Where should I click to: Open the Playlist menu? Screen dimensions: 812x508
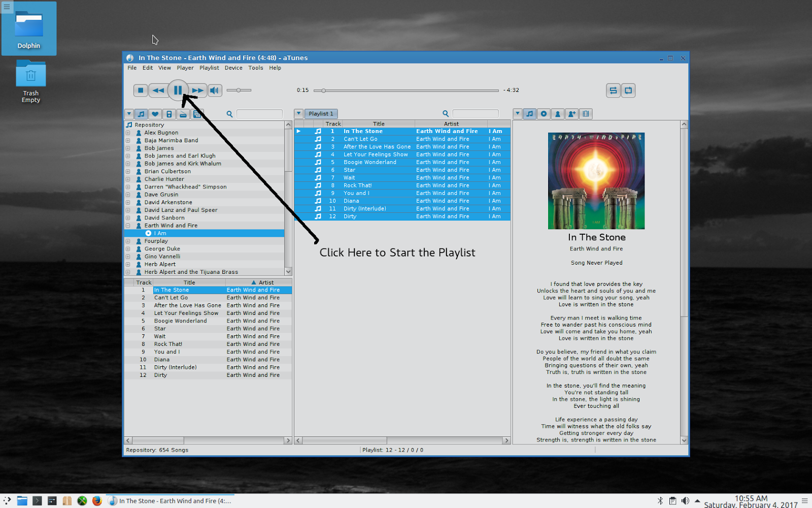point(209,68)
